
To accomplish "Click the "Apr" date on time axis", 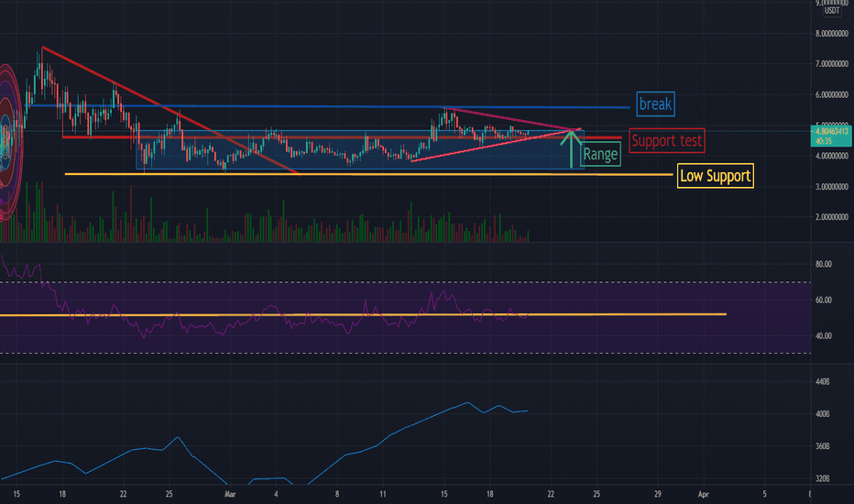I will click(703, 494).
